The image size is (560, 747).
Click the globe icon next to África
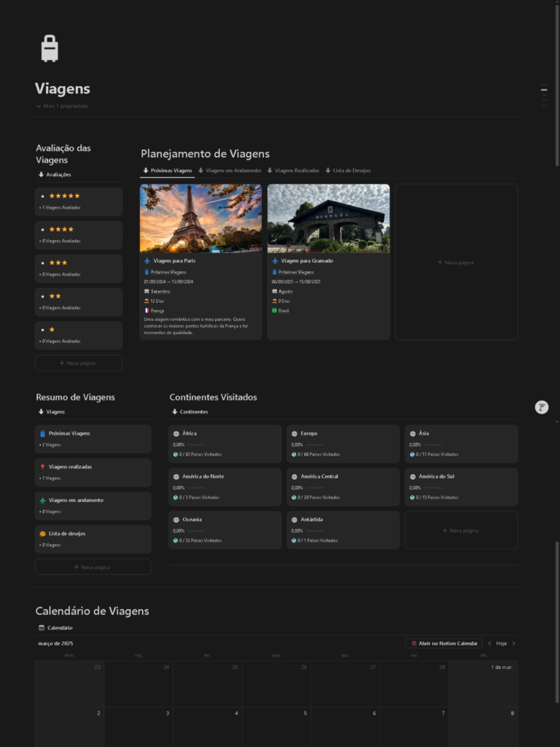(x=176, y=433)
